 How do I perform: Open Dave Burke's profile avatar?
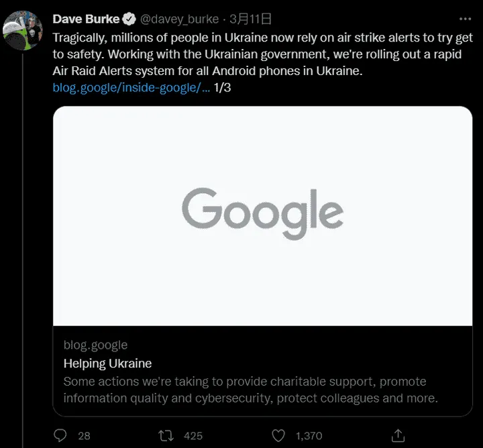(x=23, y=31)
